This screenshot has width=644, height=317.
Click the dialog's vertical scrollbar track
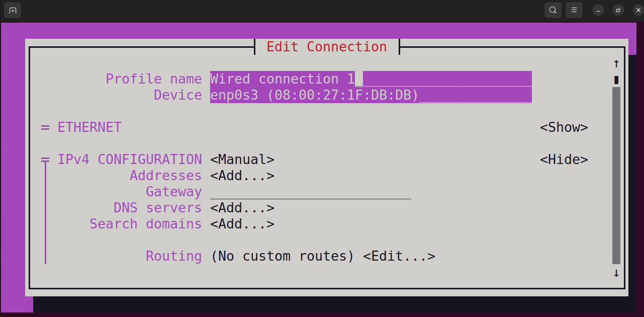(616, 175)
